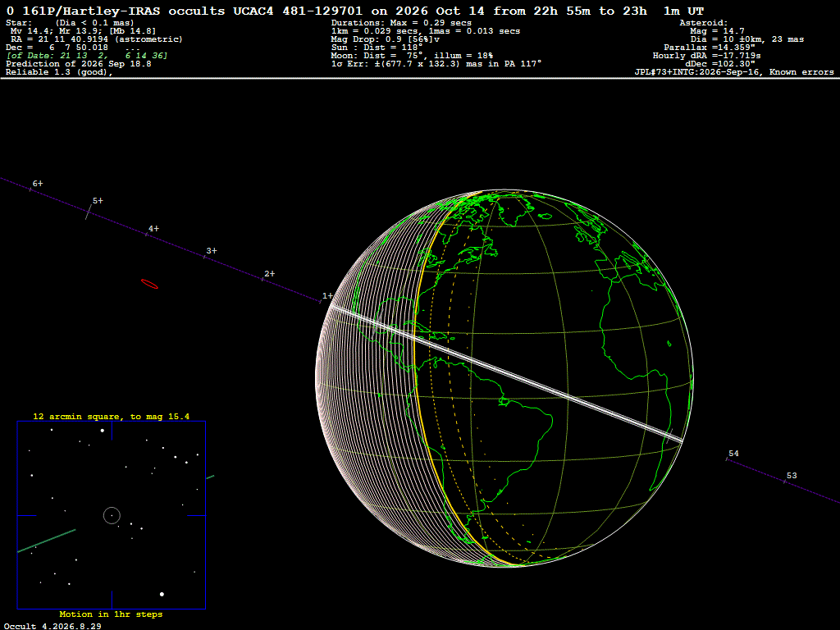Click the '12 arcmin square' chart caption

111,416
